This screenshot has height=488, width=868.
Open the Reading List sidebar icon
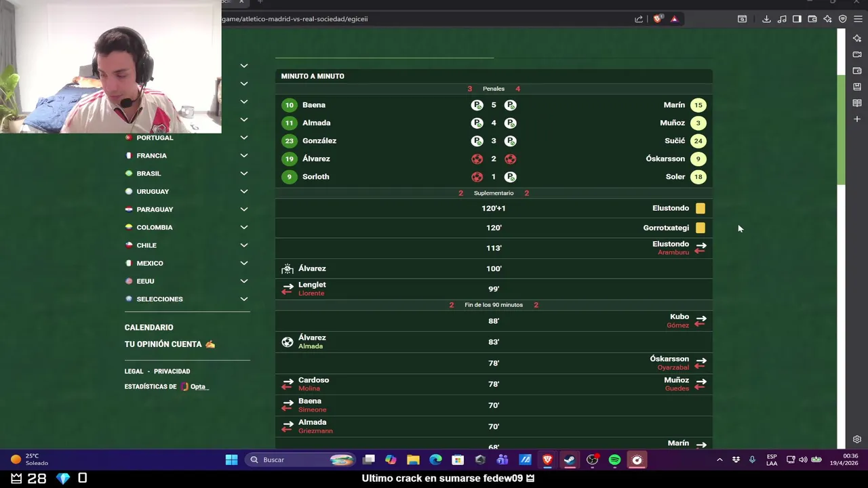[x=857, y=103]
